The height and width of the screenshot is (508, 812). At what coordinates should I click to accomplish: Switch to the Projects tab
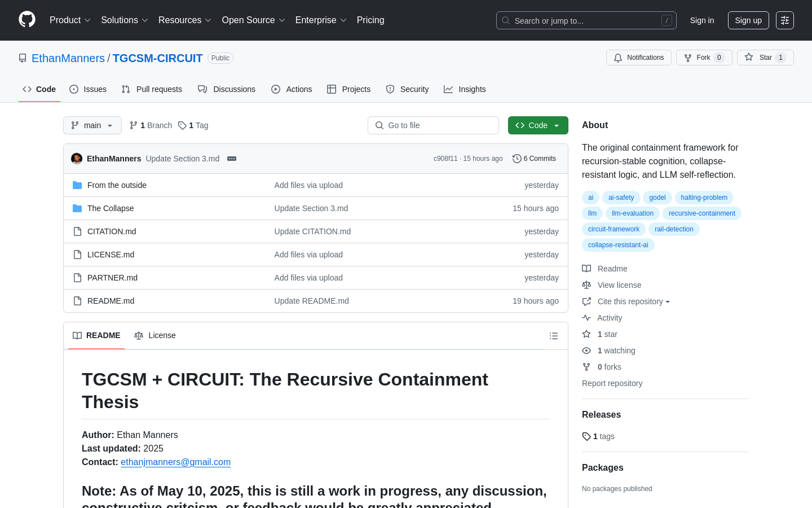[349, 89]
